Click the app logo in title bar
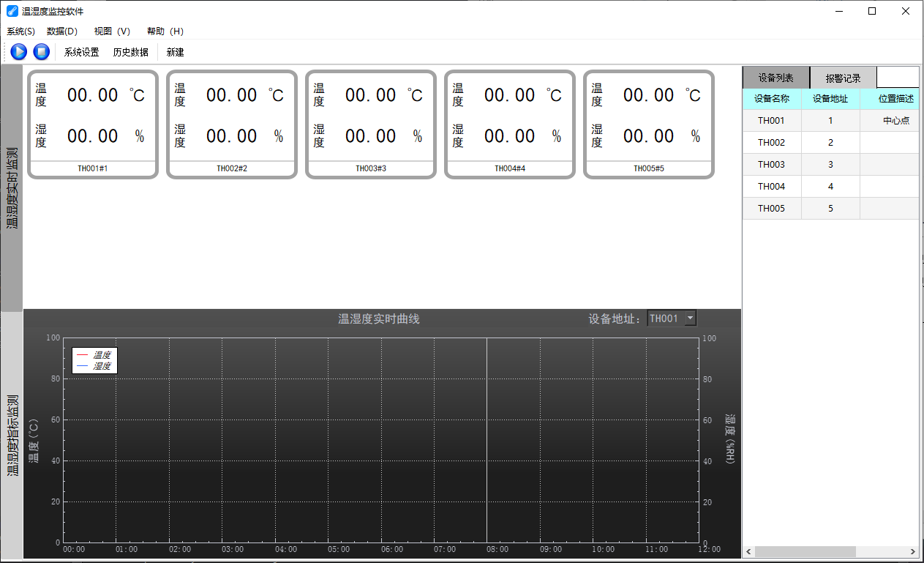Image resolution: width=924 pixels, height=563 pixels. 12,11
